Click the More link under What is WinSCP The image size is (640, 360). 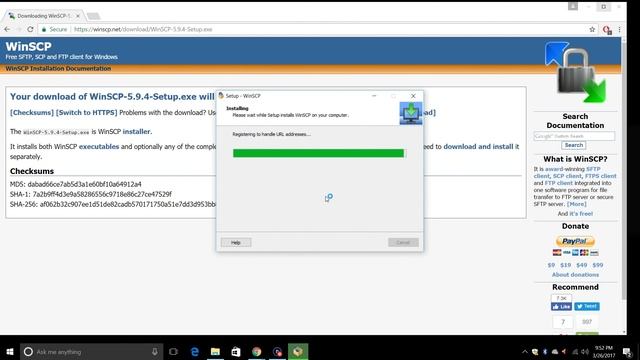coord(576,204)
